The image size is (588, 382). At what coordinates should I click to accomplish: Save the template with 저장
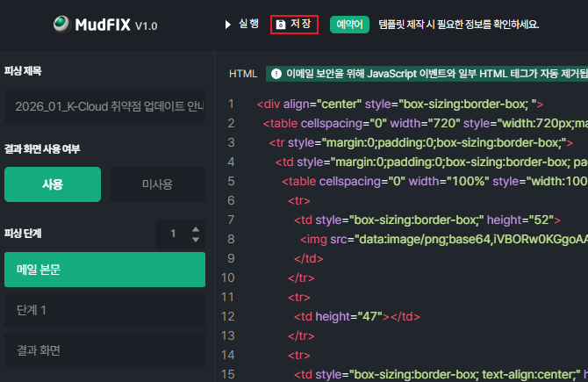pos(294,25)
